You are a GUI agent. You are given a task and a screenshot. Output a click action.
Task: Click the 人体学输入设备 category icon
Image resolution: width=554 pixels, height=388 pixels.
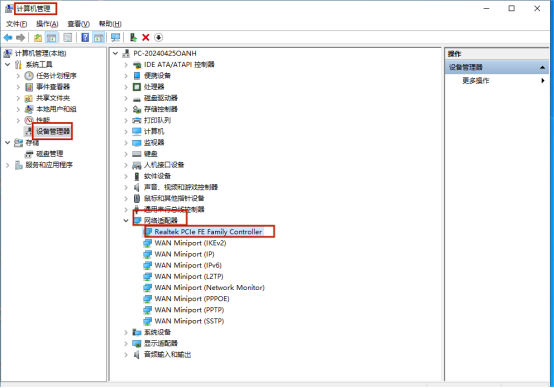(x=137, y=165)
